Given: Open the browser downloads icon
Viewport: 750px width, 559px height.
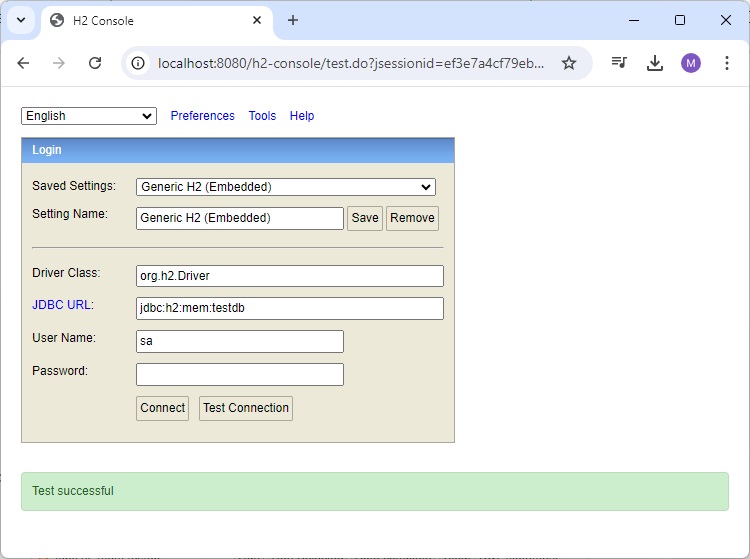Looking at the screenshot, I should (655, 63).
